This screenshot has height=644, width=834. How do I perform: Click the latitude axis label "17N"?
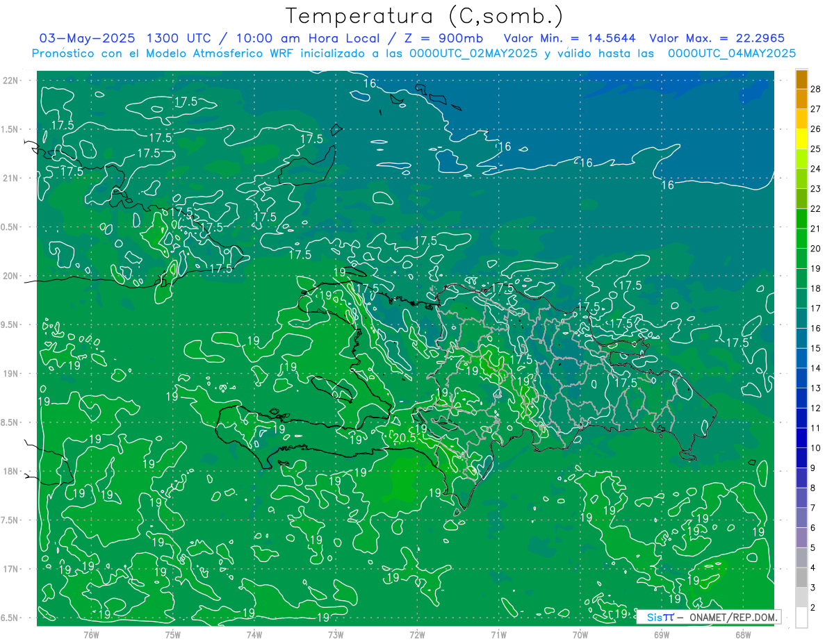point(10,570)
